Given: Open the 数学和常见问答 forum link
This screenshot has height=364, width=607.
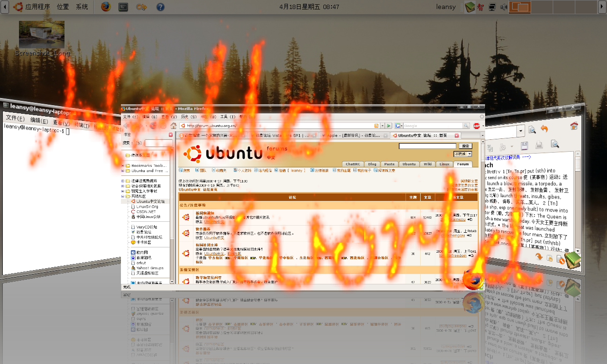Looking at the screenshot, I should pos(208,278).
